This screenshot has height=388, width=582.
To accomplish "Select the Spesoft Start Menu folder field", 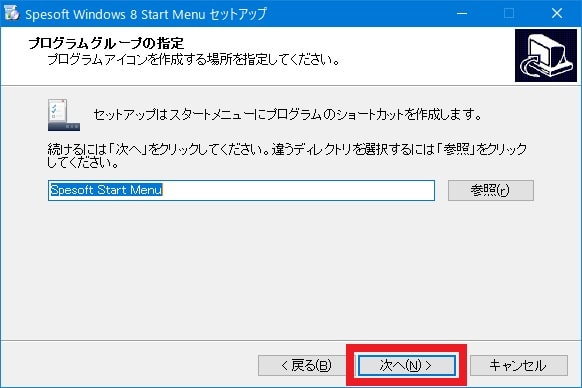I will (x=241, y=190).
